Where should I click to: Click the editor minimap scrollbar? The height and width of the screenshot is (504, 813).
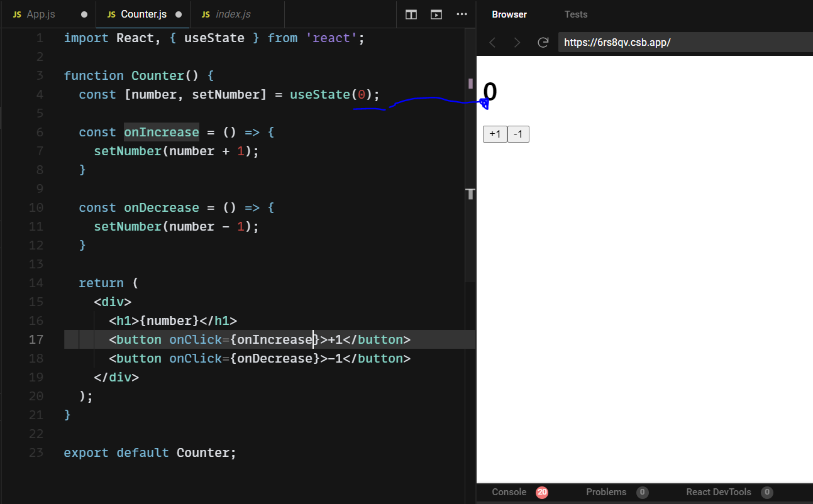[470, 154]
